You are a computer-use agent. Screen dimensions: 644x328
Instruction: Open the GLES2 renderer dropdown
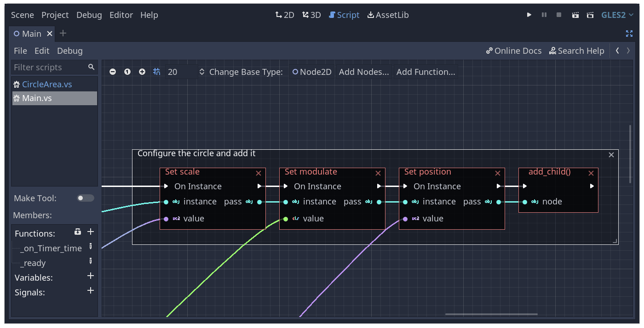[617, 14]
